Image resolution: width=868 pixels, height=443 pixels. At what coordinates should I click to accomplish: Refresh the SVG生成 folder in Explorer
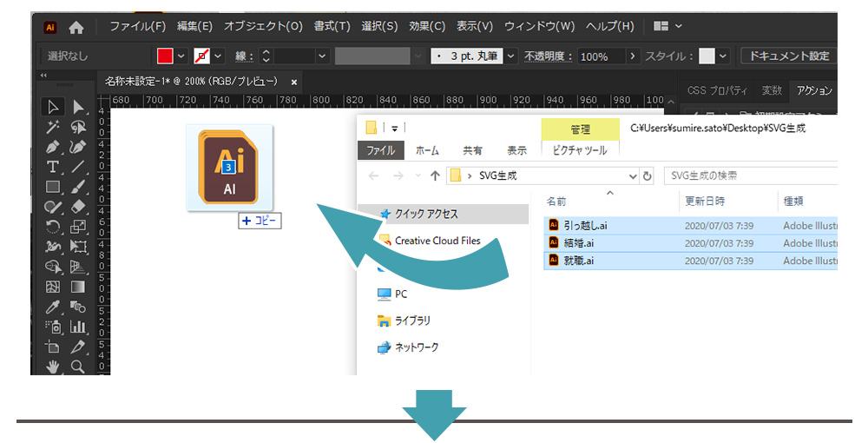coord(648,176)
